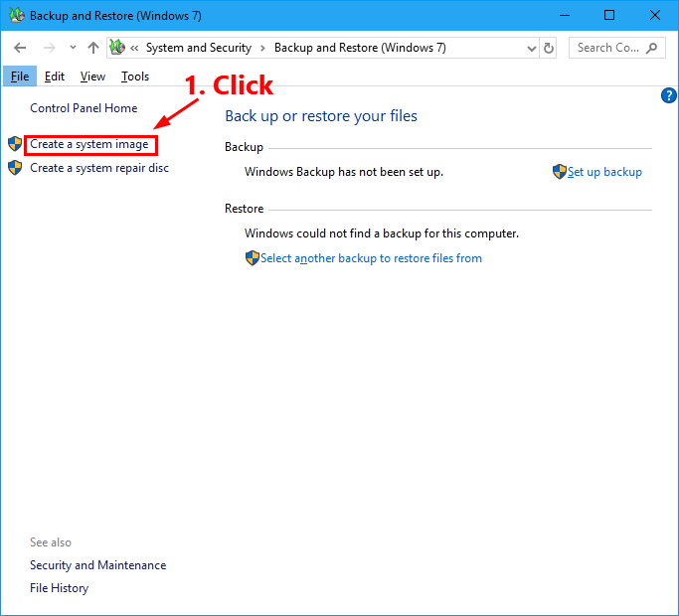Open the blue help question mark
The width and height of the screenshot is (679, 616).
click(669, 95)
